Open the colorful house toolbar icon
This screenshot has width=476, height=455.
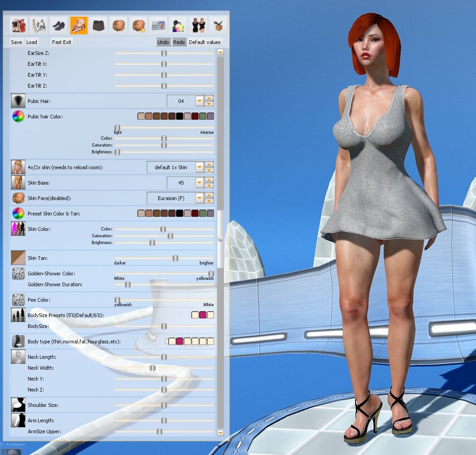coord(179,25)
